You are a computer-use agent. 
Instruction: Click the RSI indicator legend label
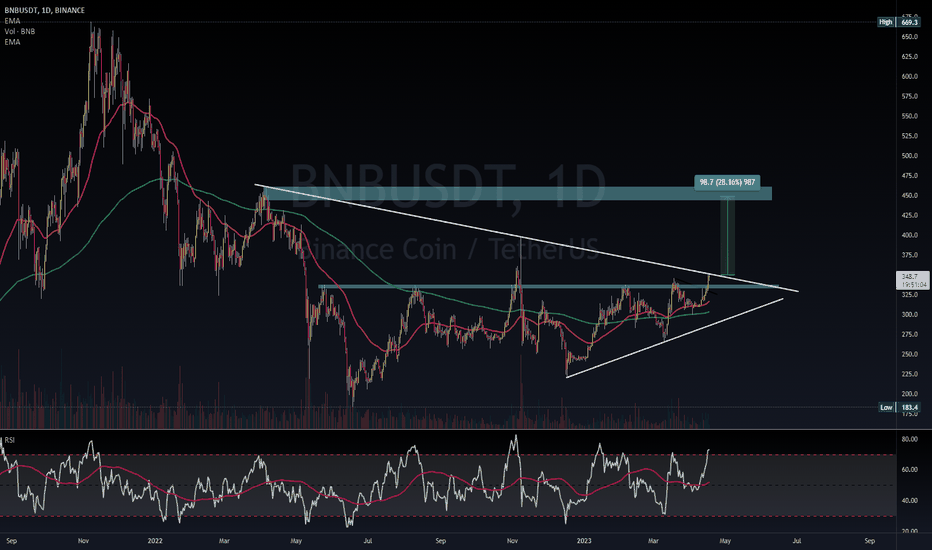tap(10, 440)
